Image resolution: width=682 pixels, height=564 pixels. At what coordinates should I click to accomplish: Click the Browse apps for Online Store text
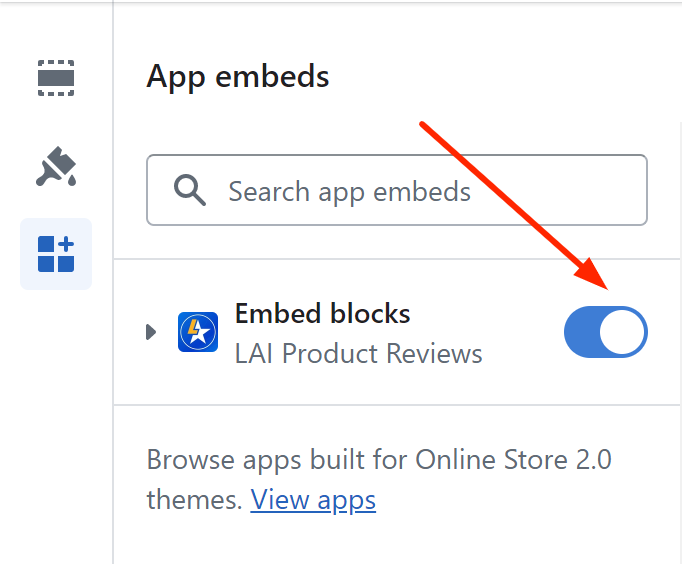click(x=379, y=460)
